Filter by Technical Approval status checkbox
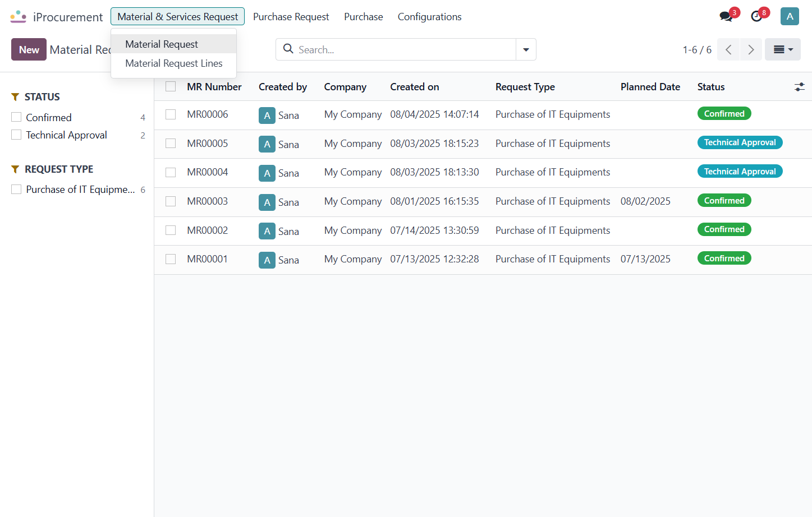The width and height of the screenshot is (812, 517). (x=16, y=135)
